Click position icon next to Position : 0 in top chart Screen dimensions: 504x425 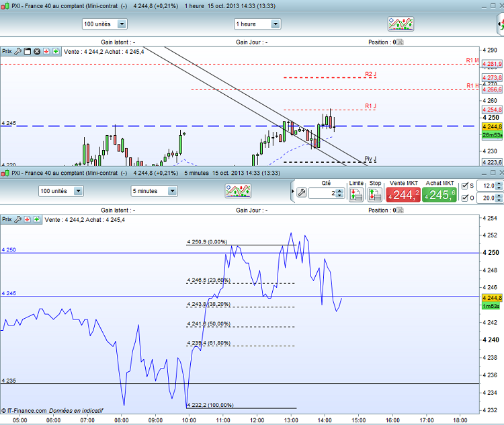click(401, 42)
